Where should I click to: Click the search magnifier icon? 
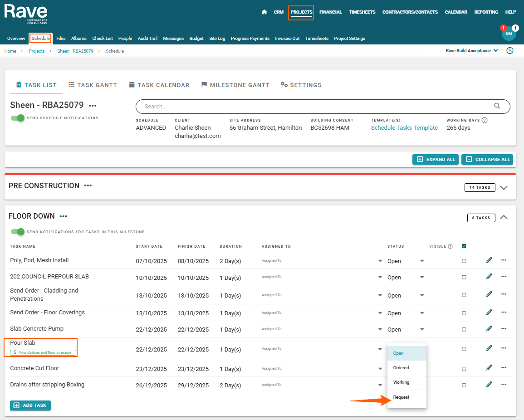tap(497, 106)
